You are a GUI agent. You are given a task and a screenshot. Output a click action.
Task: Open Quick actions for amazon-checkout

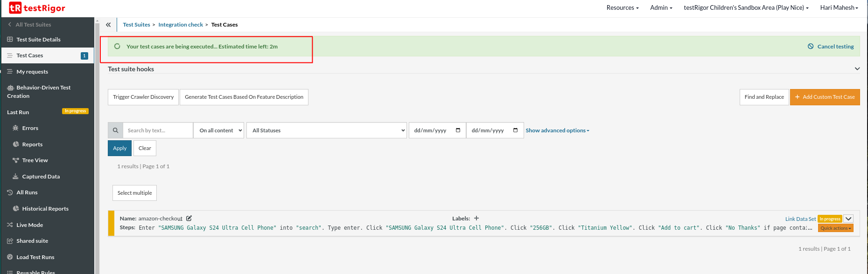point(835,228)
